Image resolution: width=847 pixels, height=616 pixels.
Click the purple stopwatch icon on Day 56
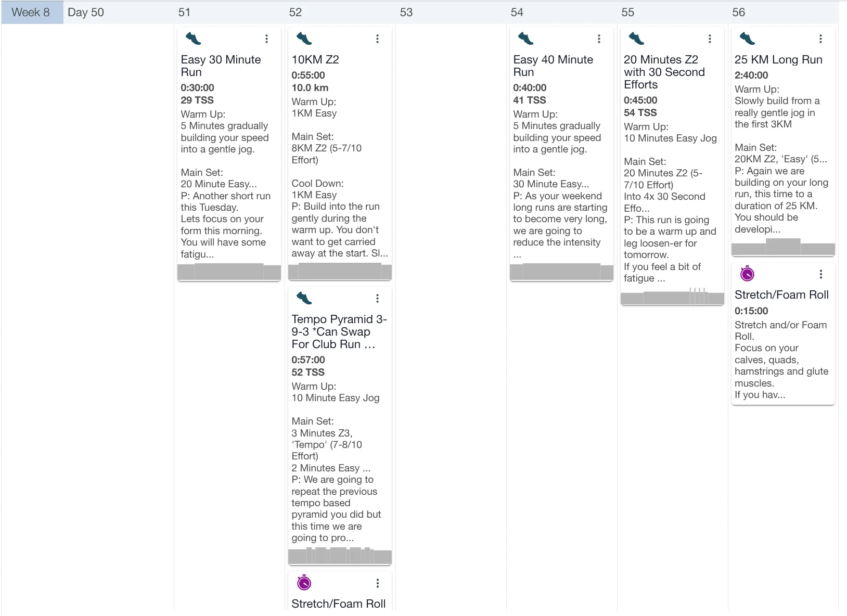click(747, 274)
